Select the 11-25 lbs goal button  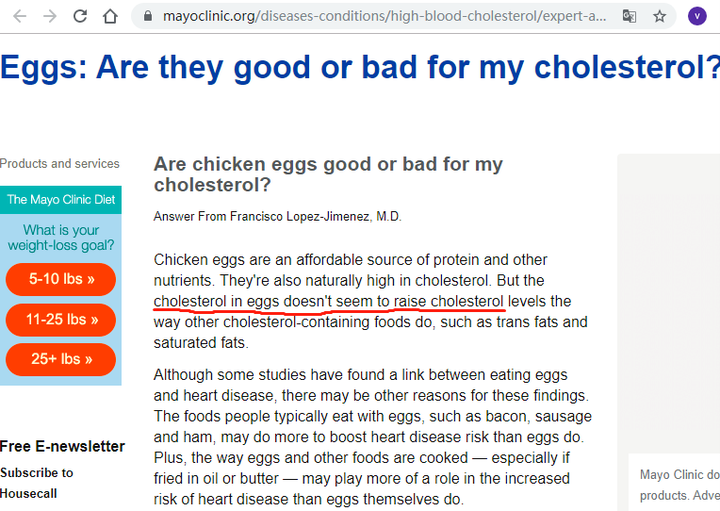(60, 320)
